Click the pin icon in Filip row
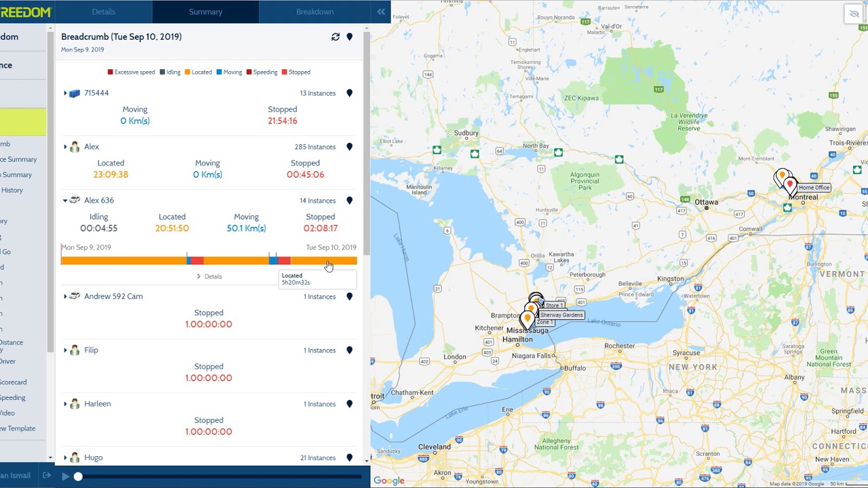 click(349, 350)
